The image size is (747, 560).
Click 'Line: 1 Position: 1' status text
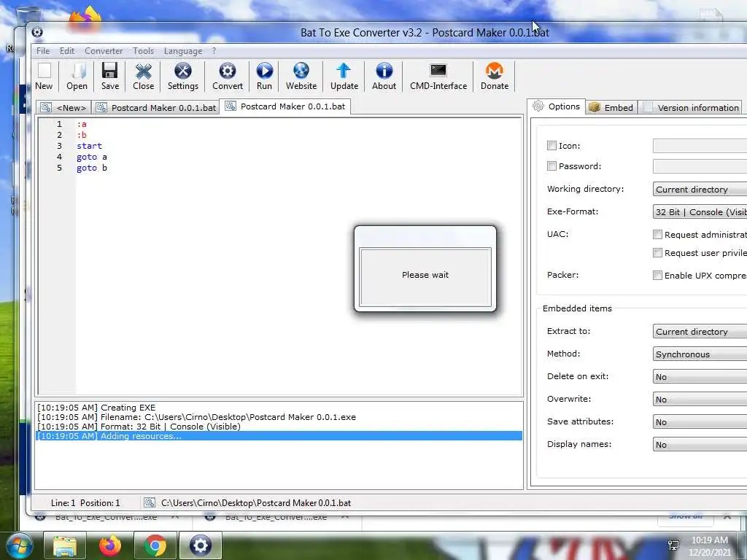coord(85,503)
